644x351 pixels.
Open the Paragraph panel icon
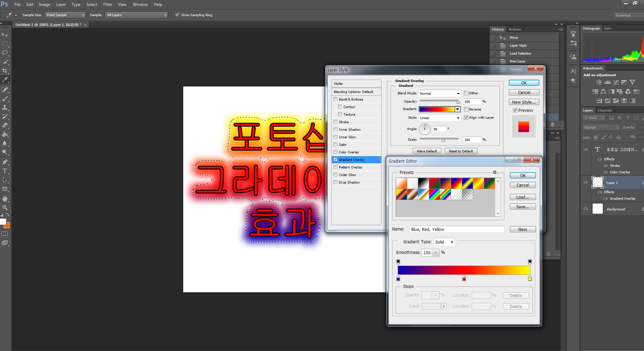point(573,81)
